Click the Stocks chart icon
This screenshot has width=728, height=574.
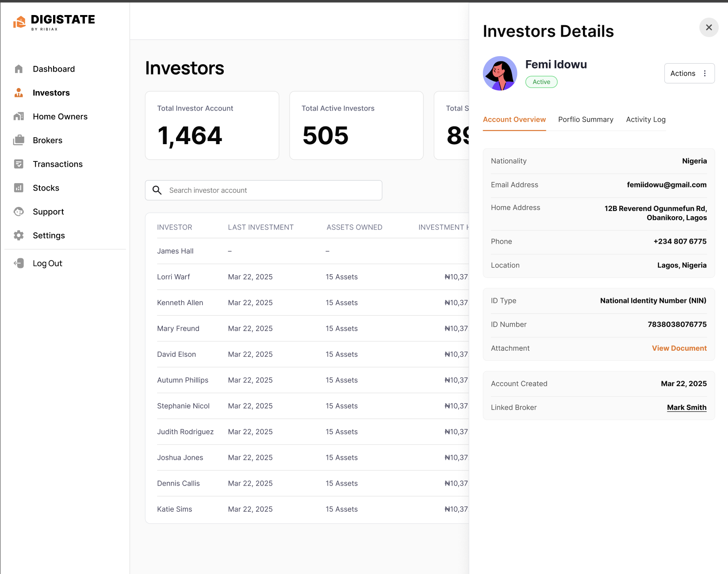tap(19, 188)
